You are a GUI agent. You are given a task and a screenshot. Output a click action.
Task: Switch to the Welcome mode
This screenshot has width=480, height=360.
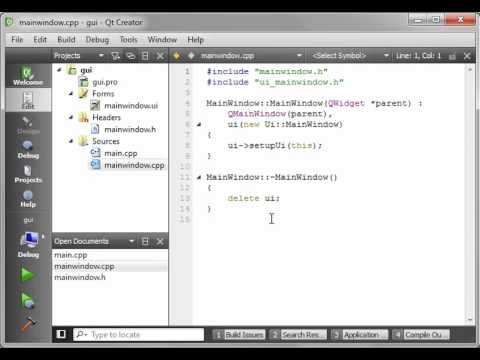28,76
